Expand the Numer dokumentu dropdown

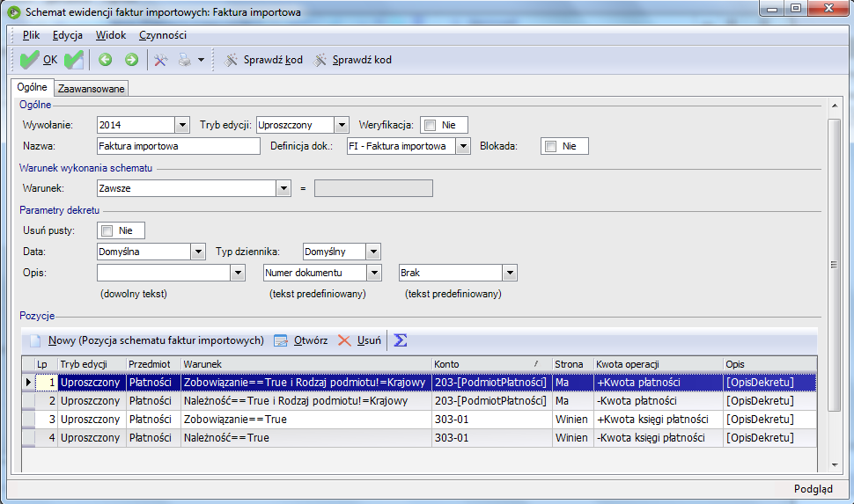point(374,274)
